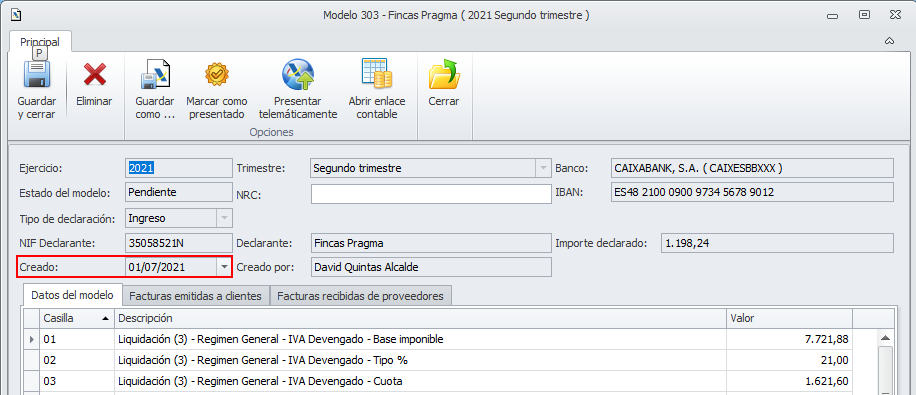Switch to Facturas emitidas a clientes tab

[x=195, y=296]
